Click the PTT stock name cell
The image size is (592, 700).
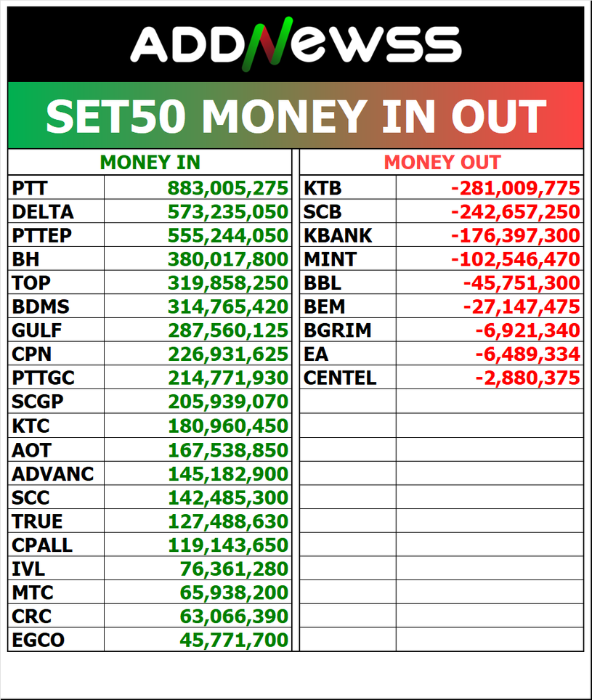pyautogui.click(x=56, y=189)
